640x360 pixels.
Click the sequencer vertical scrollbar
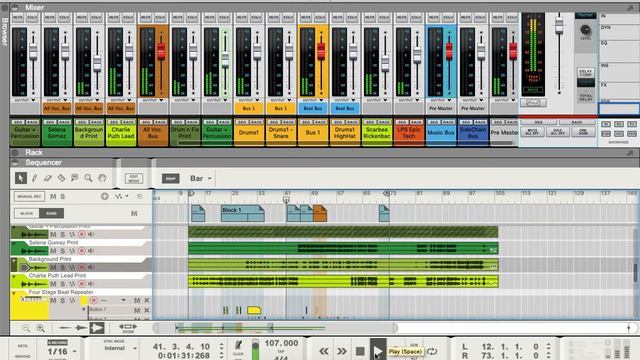[x=636, y=271]
